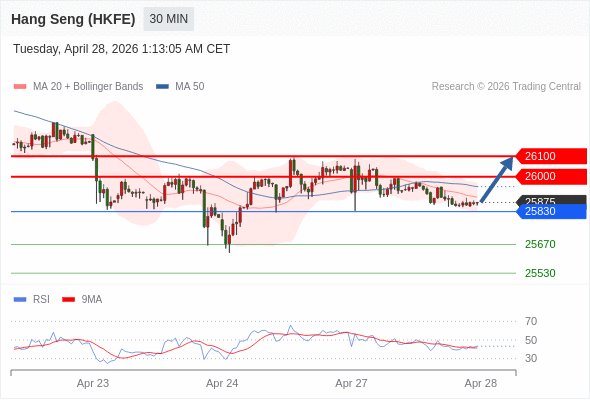Click the MA 20 + Bollinger Bands legend label
Viewport: 590px width, 400px height.
(x=88, y=87)
